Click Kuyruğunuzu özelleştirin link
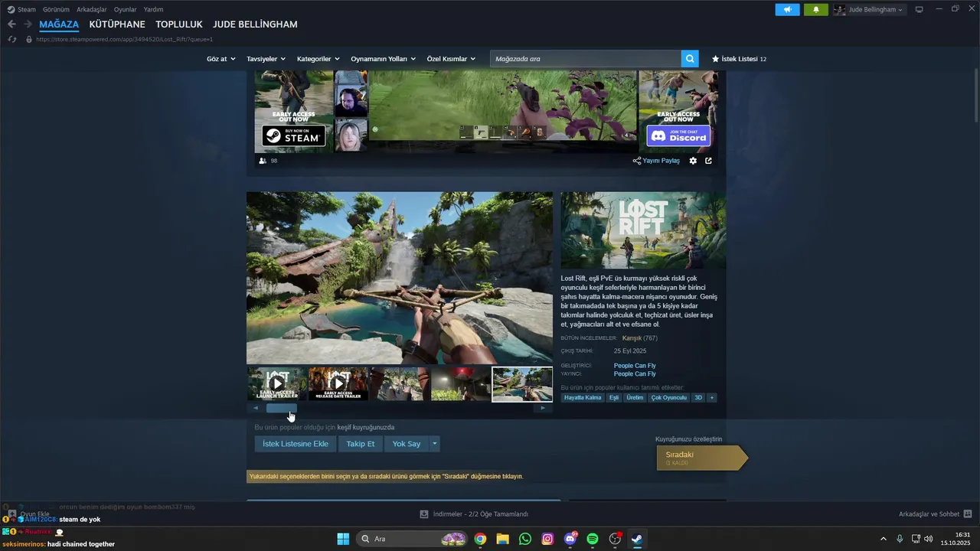 (x=688, y=439)
